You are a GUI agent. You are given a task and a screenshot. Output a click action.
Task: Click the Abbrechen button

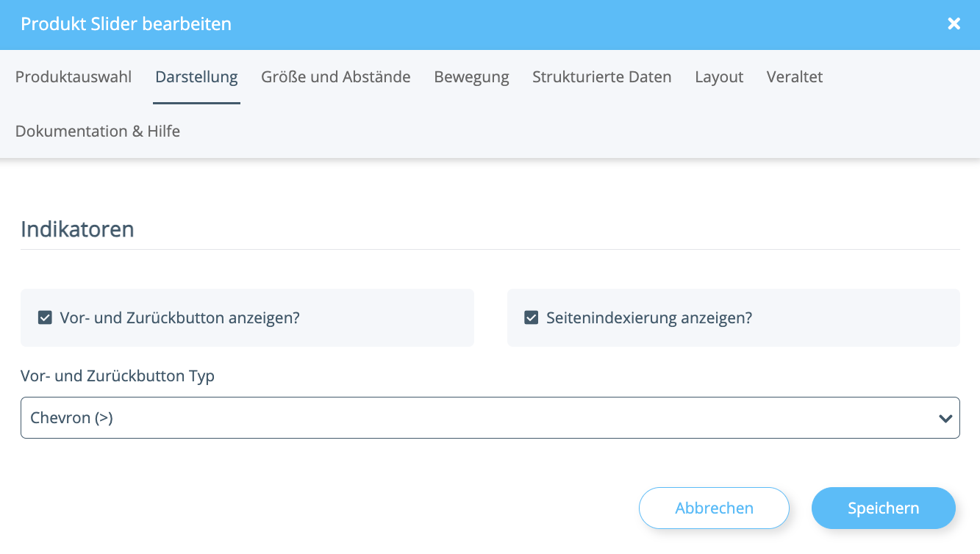[714, 508]
